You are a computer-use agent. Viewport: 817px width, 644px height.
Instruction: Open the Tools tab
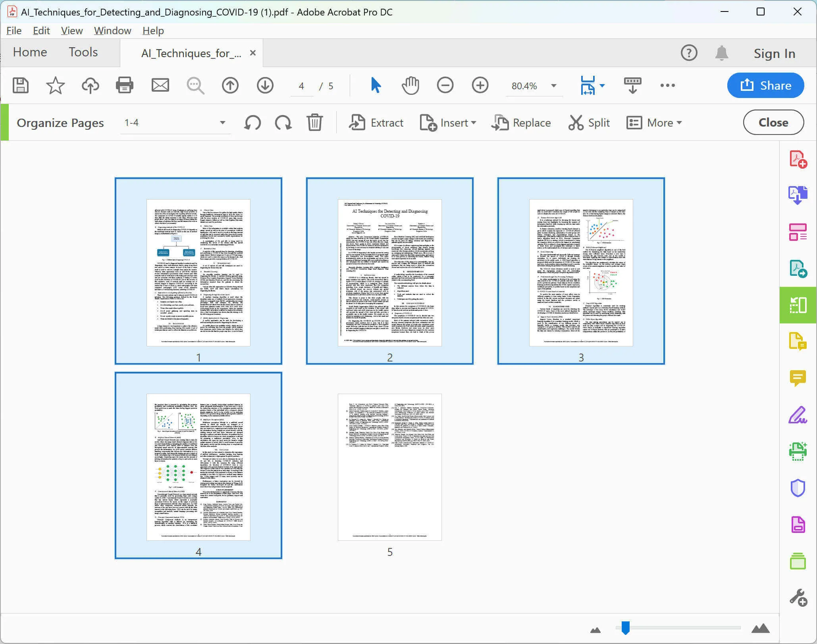coord(83,53)
